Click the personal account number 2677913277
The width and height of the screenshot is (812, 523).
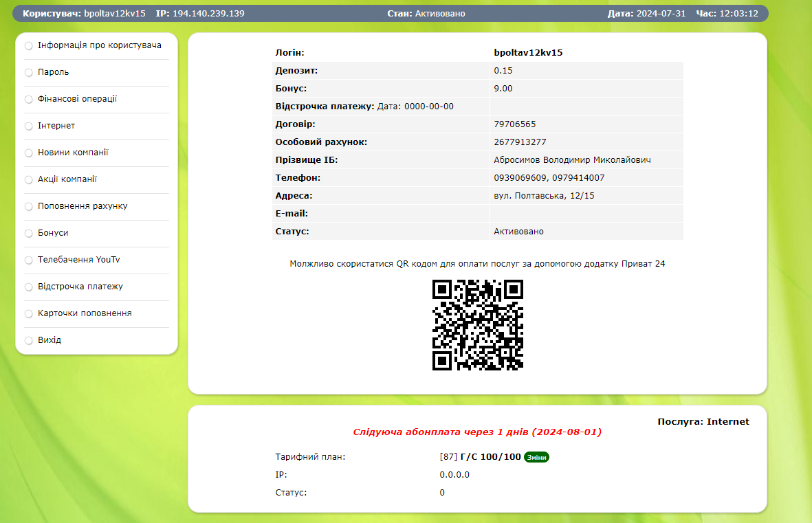pyautogui.click(x=520, y=142)
